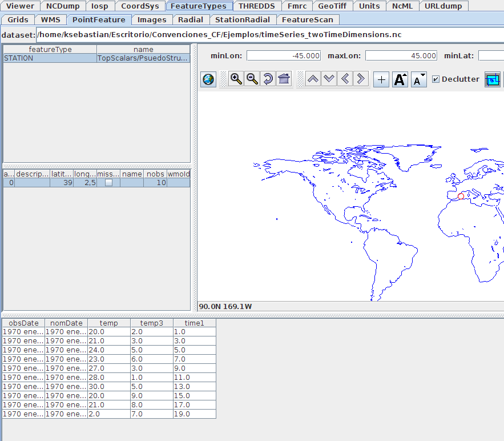Decrease map font size
Screen dimensions: 504x441
pyautogui.click(x=419, y=79)
